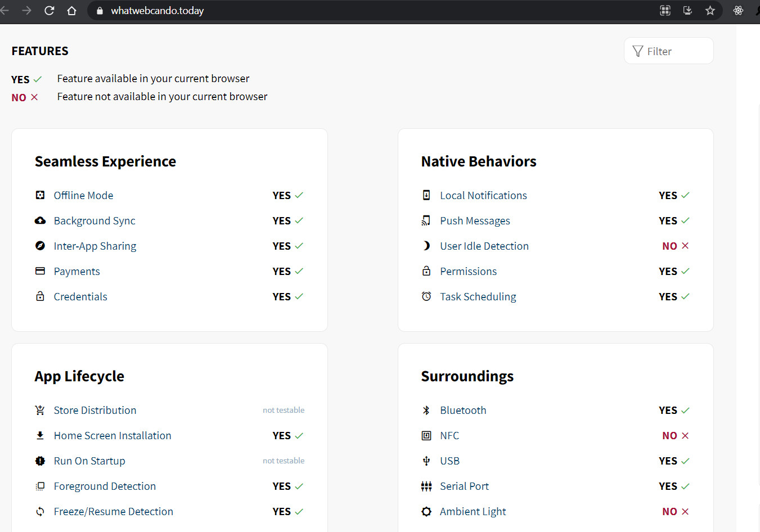Click the Background Sync cloud icon
760x532 pixels.
click(40, 220)
